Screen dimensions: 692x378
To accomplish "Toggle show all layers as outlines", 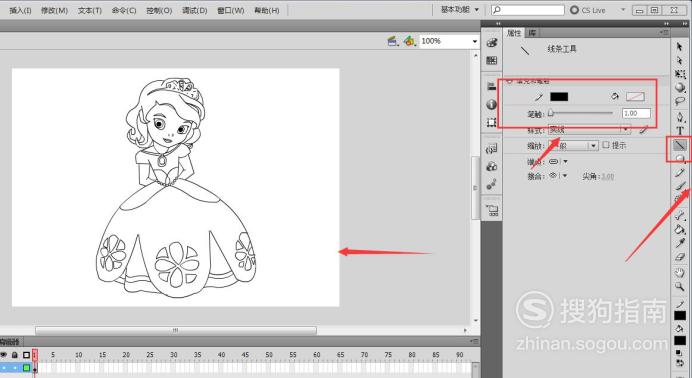I will coord(26,354).
